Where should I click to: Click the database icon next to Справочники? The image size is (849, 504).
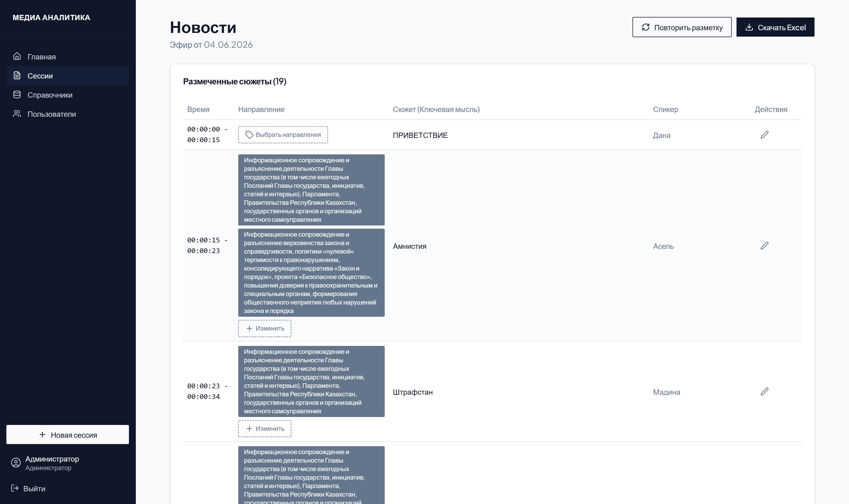(17, 94)
